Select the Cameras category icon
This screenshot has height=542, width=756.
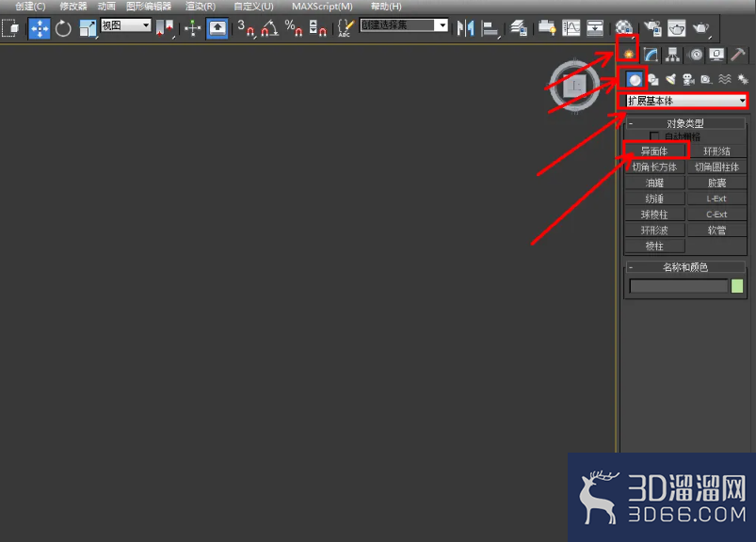coord(688,79)
